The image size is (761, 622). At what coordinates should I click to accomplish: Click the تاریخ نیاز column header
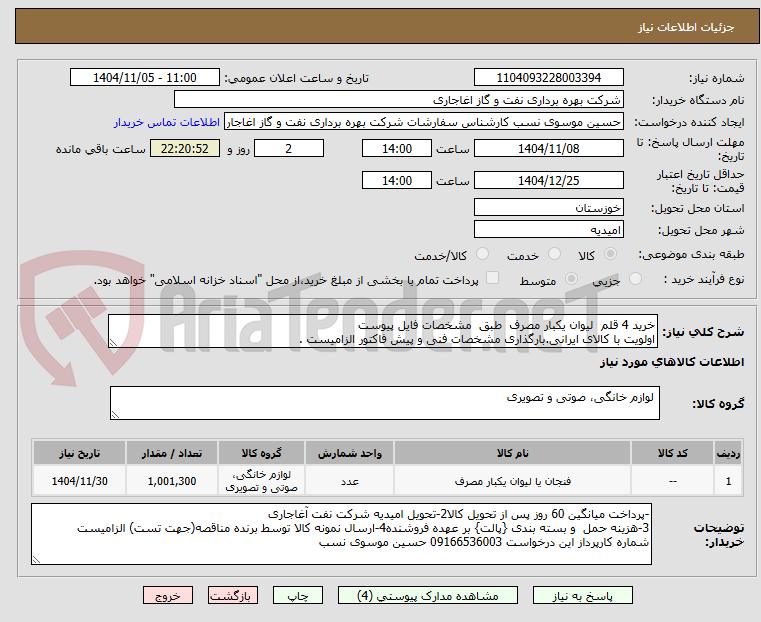(x=80, y=453)
